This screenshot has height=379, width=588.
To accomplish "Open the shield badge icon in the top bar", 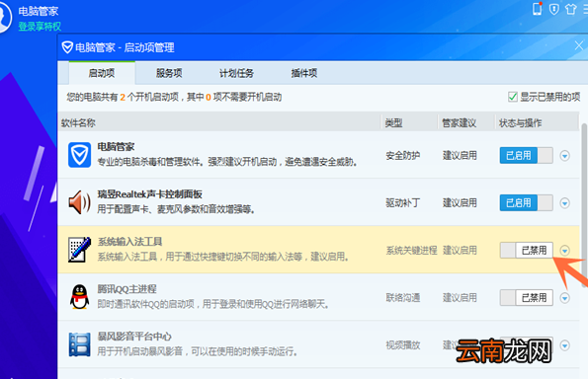I will click(553, 9).
